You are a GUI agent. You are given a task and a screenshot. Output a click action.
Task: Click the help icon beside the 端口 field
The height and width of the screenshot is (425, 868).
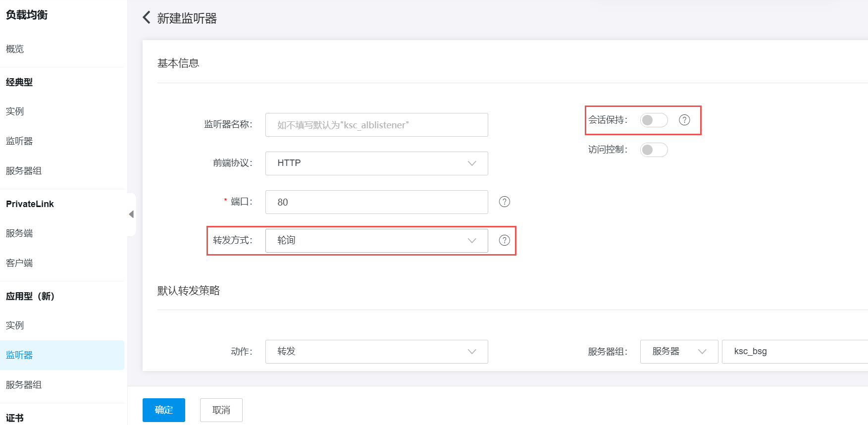click(504, 202)
